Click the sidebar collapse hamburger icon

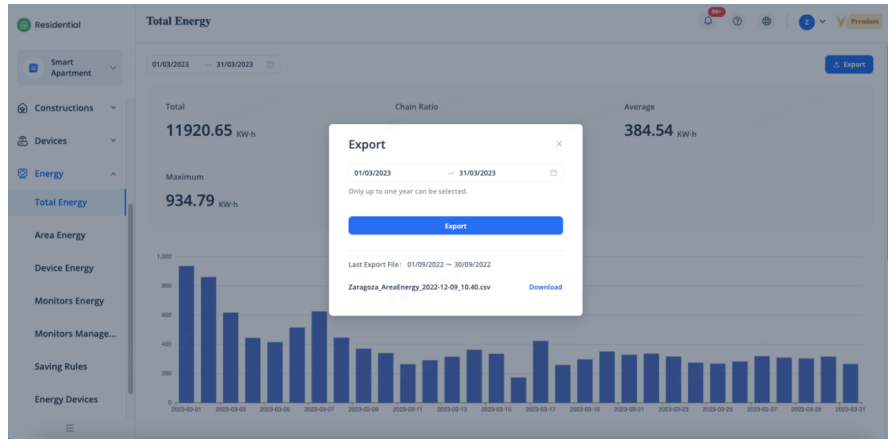[x=70, y=429]
